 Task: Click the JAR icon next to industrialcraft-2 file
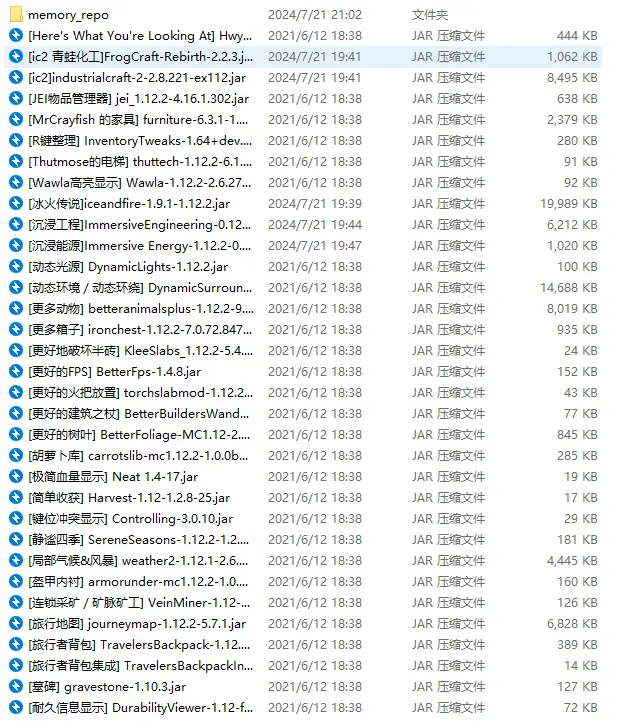(x=15, y=78)
